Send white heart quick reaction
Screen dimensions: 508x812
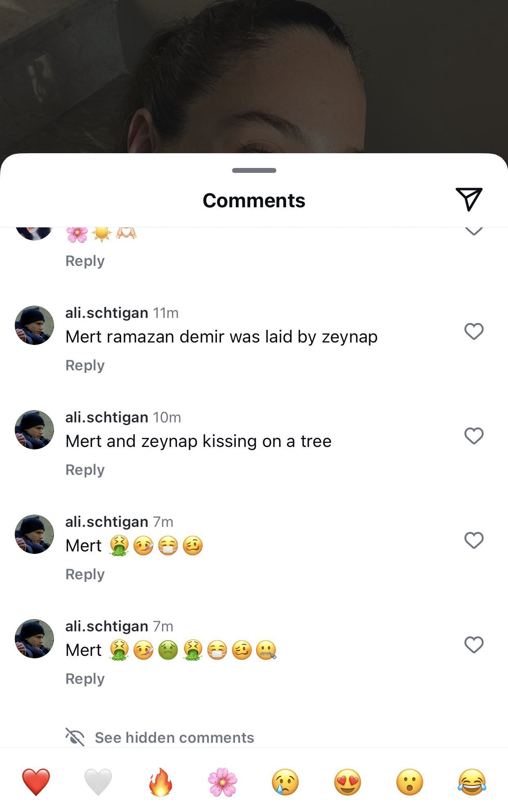(98, 782)
